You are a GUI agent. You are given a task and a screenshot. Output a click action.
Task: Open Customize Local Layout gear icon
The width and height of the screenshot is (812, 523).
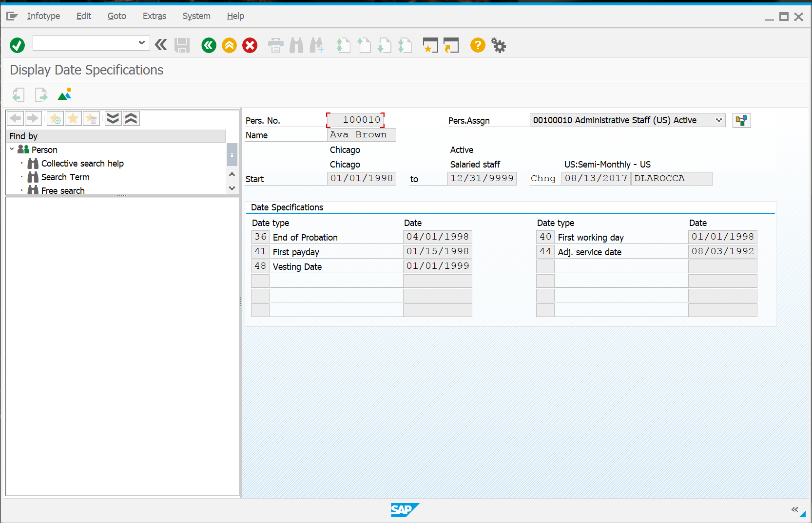click(498, 45)
